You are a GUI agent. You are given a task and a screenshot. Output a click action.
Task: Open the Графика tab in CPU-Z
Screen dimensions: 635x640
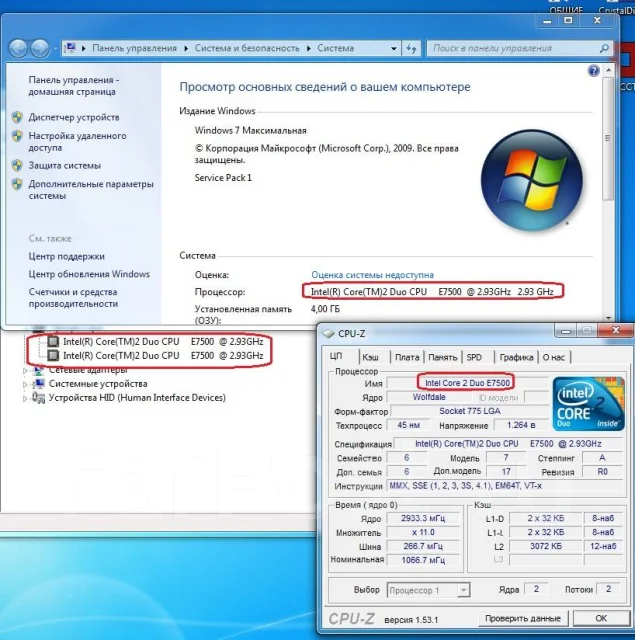coord(516,357)
